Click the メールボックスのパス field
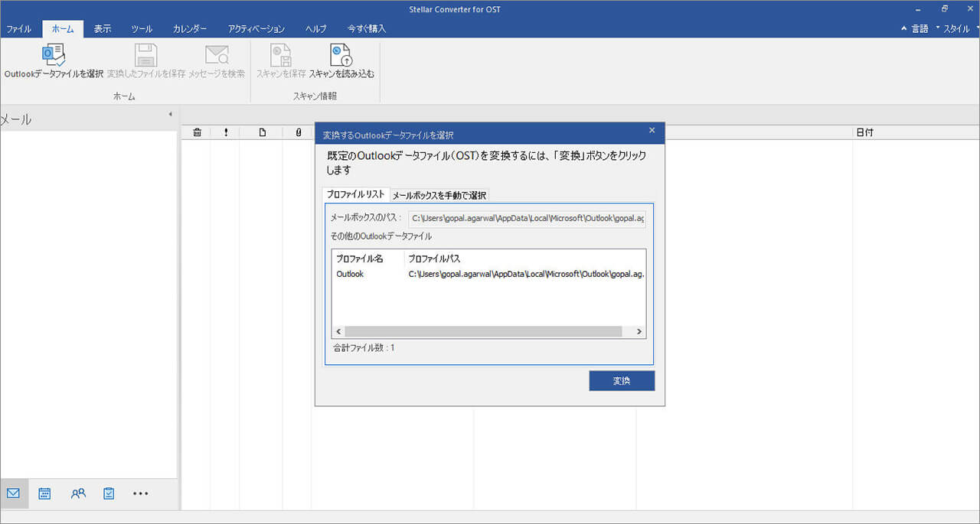This screenshot has height=524, width=980. click(x=527, y=219)
